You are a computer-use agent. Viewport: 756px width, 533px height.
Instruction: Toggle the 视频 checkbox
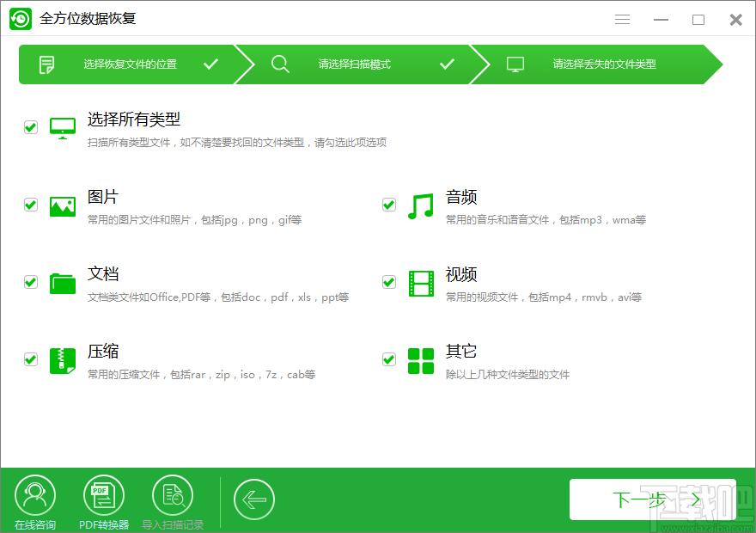pos(389,282)
